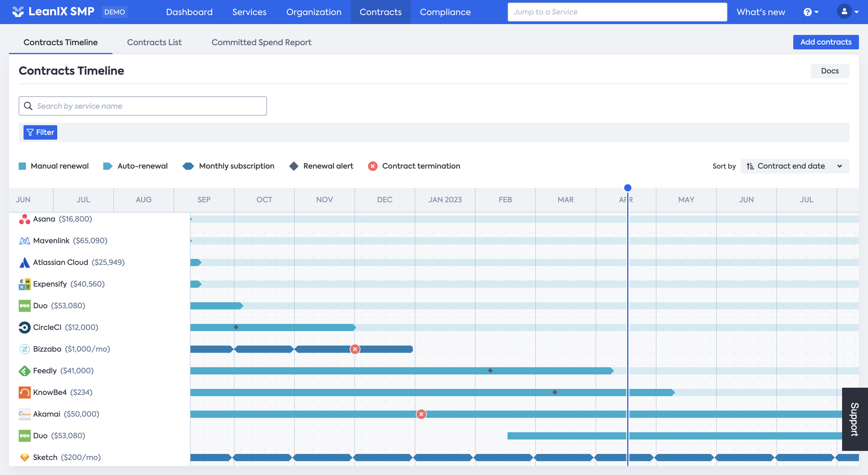Click the Akamai contract termination marker
The width and height of the screenshot is (868, 475).
[x=421, y=414]
